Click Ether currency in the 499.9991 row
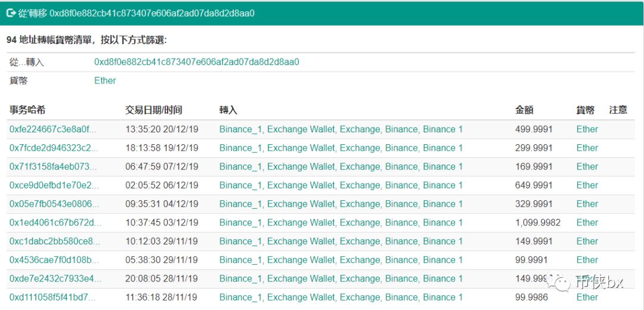644x310 pixels. (x=587, y=129)
